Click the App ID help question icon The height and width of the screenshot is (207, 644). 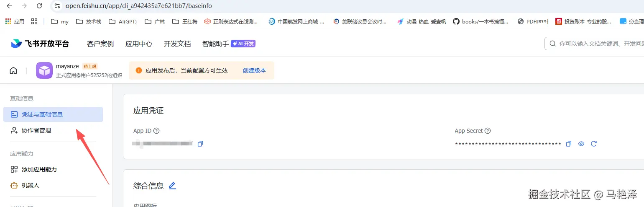pyautogui.click(x=156, y=131)
